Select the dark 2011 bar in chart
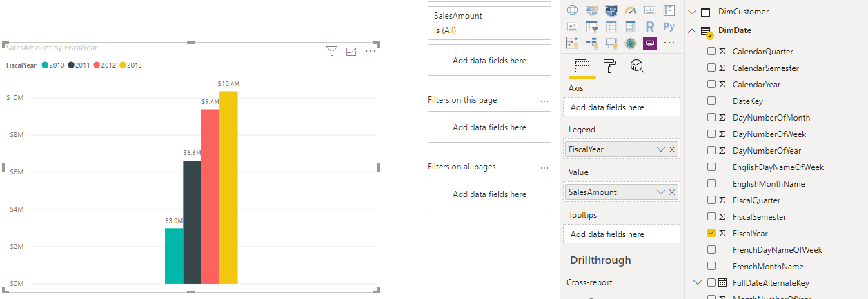The height and width of the screenshot is (299, 868). coord(192,222)
